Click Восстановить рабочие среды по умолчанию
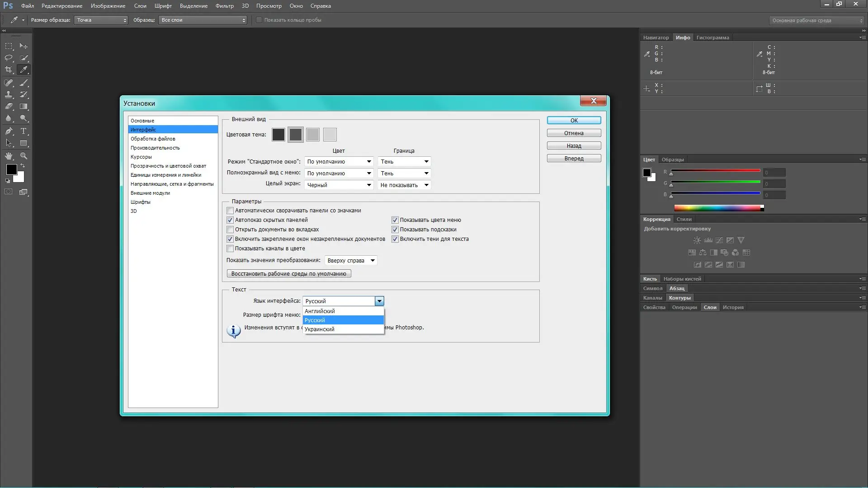868x488 pixels. coord(288,274)
